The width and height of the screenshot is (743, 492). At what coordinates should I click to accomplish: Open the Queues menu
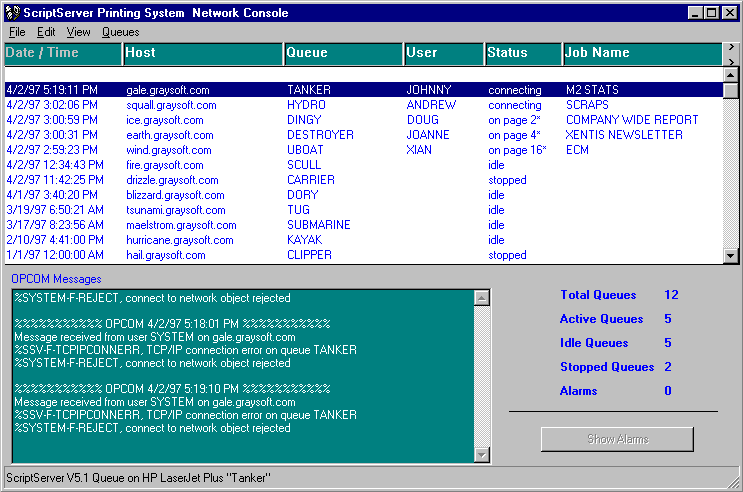[120, 32]
